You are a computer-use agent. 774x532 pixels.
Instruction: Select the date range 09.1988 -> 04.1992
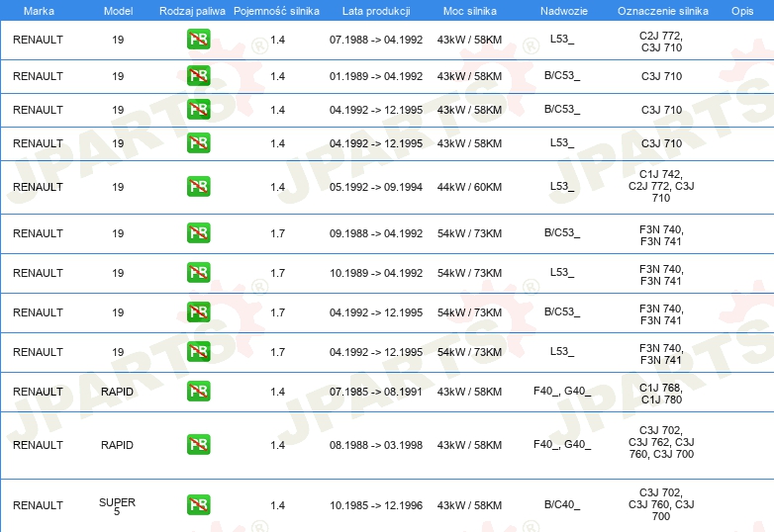point(376,233)
